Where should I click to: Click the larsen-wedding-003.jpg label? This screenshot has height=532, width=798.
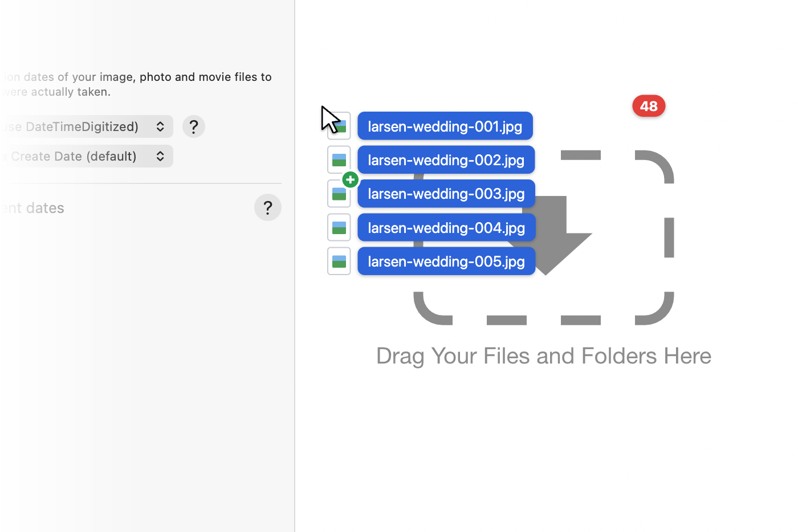click(446, 194)
